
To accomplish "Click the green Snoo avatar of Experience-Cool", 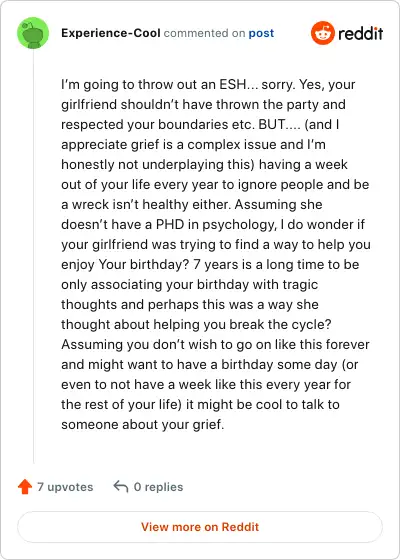I will pyautogui.click(x=33, y=33).
